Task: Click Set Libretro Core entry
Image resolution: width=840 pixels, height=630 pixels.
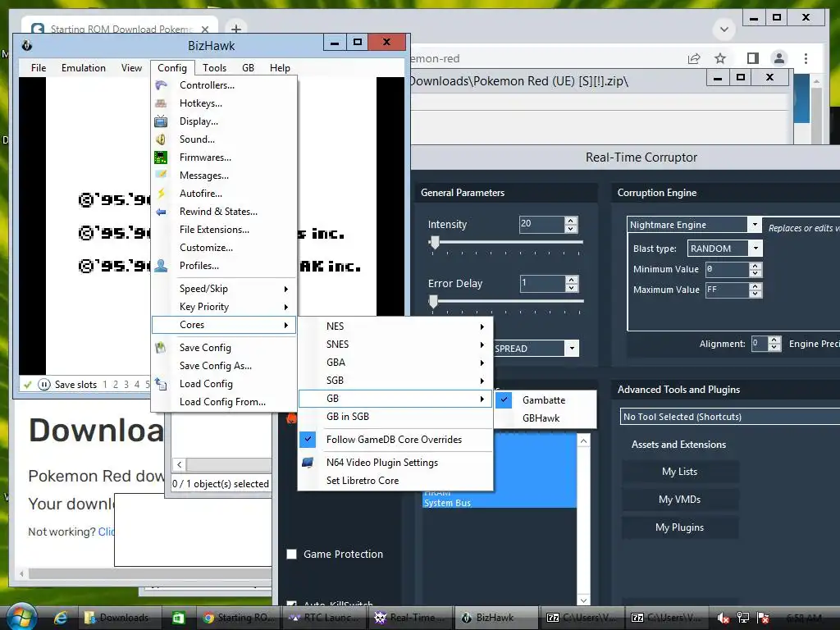Action: [395, 481]
